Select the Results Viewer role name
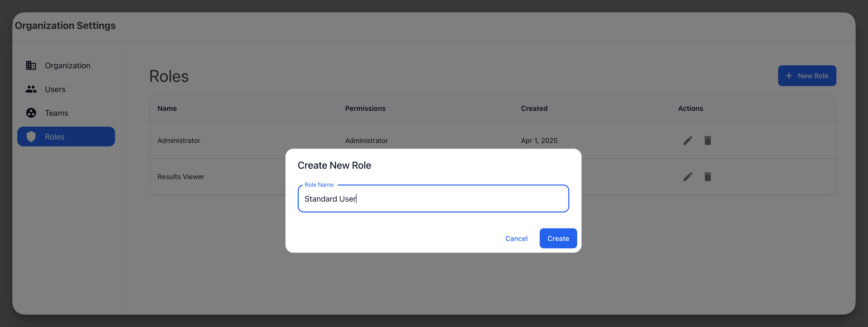868x327 pixels. pyautogui.click(x=181, y=177)
